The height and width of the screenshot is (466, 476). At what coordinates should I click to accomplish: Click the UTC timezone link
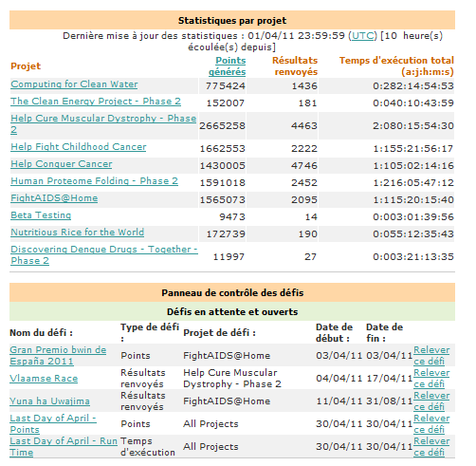coord(362,36)
